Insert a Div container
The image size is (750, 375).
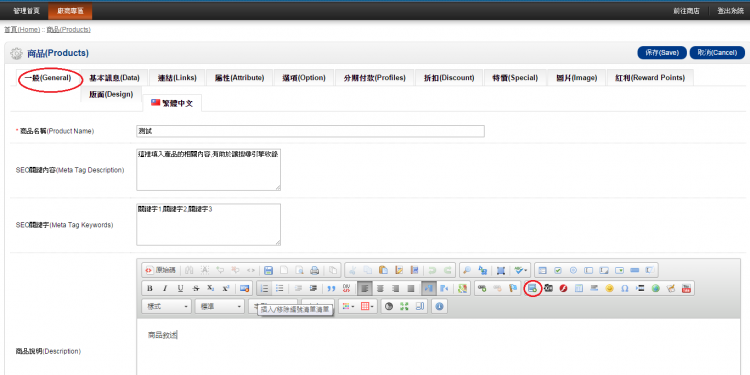point(346,288)
